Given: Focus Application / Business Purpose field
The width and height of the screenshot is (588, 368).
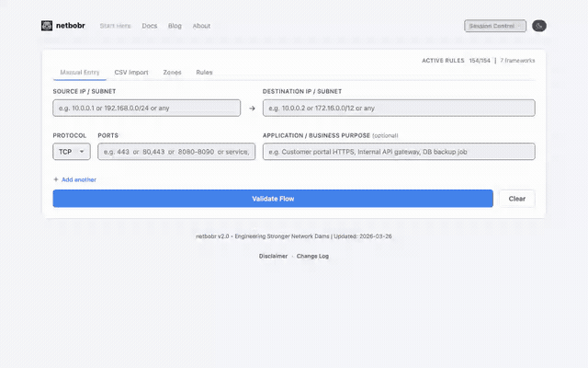Looking at the screenshot, I should [399, 152].
